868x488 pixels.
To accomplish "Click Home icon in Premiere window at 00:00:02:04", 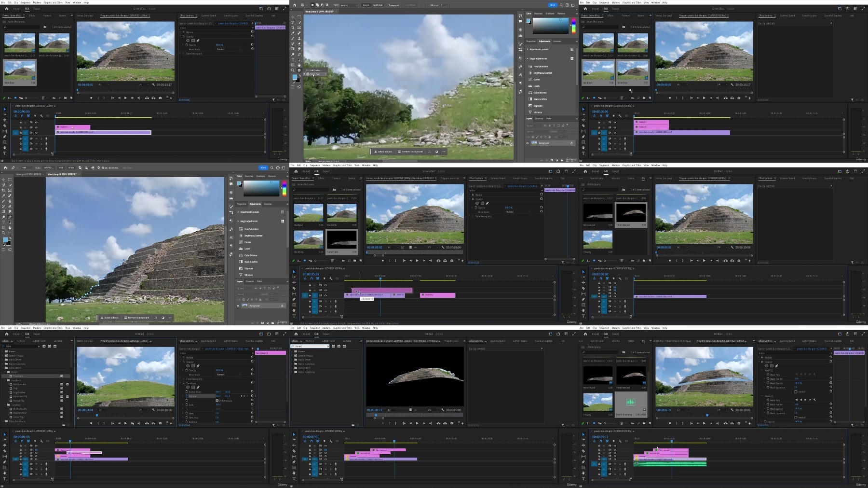I will [x=7, y=334].
